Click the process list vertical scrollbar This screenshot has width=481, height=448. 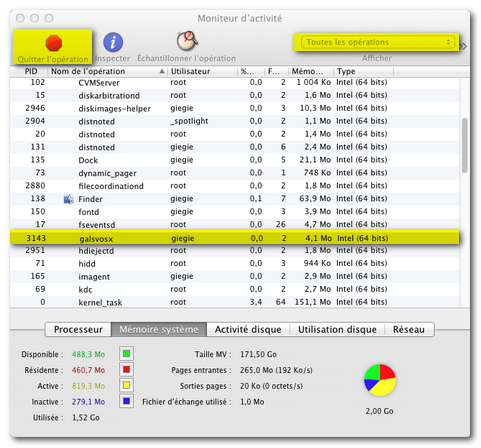click(465, 145)
